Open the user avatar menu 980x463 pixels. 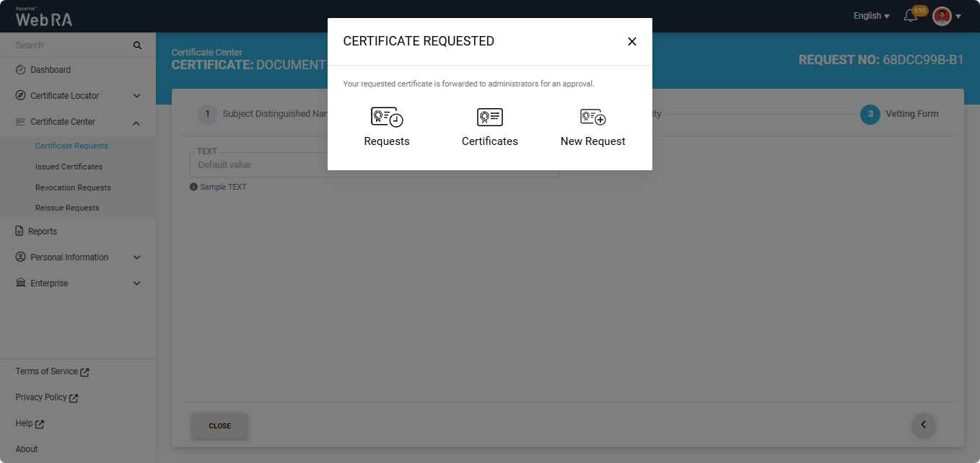point(942,16)
